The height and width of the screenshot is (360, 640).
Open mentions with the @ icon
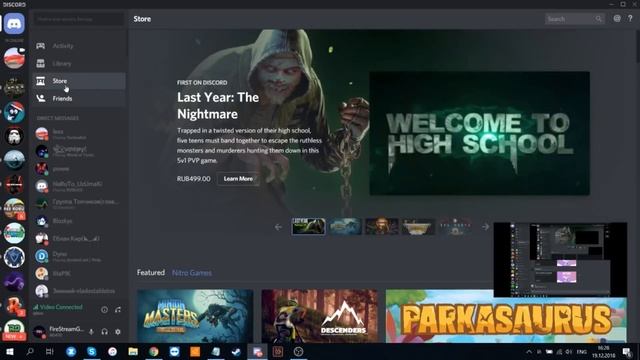click(x=617, y=18)
